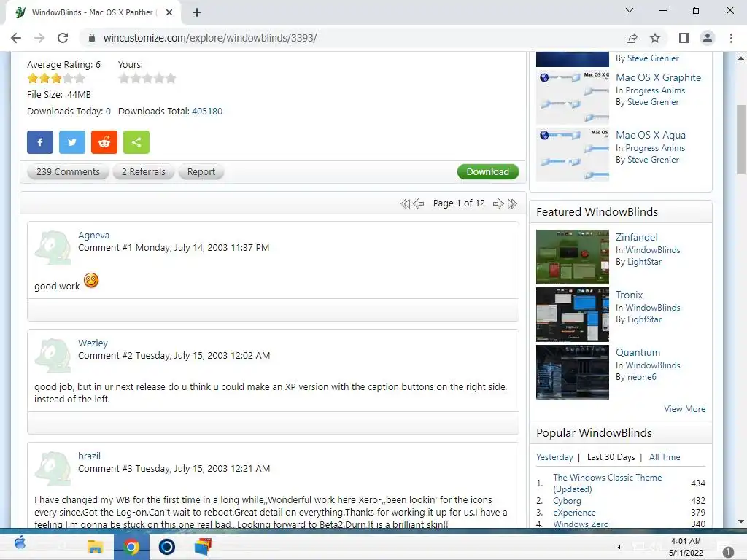Close the WindowBlinds tab
The height and width of the screenshot is (560, 747).
[x=169, y=12]
